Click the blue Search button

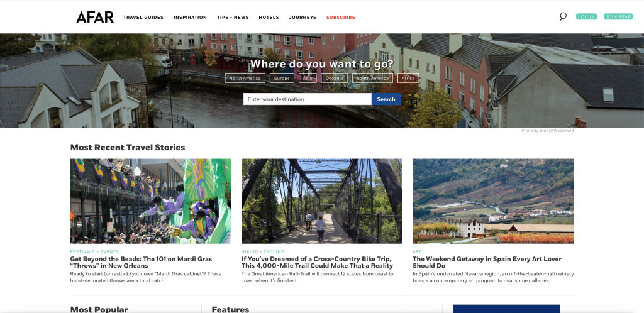coord(386,99)
